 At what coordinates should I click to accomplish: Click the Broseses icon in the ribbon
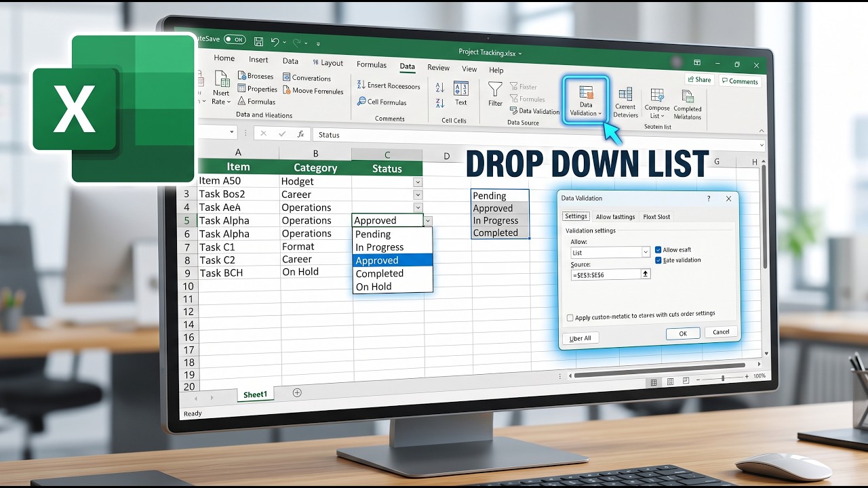coord(241,76)
